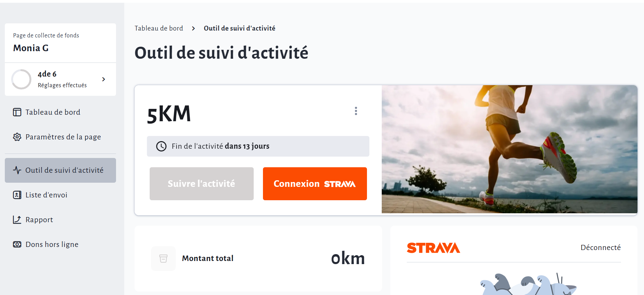
Task: Click the Paramètres de la page gear icon
Action: point(17,137)
